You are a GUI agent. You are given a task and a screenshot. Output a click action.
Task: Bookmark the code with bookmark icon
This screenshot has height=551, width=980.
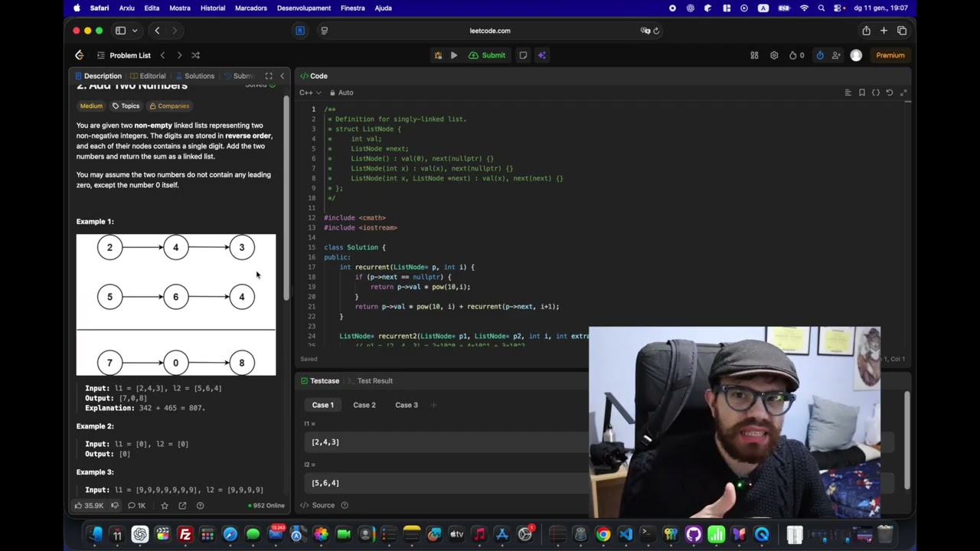coord(862,93)
